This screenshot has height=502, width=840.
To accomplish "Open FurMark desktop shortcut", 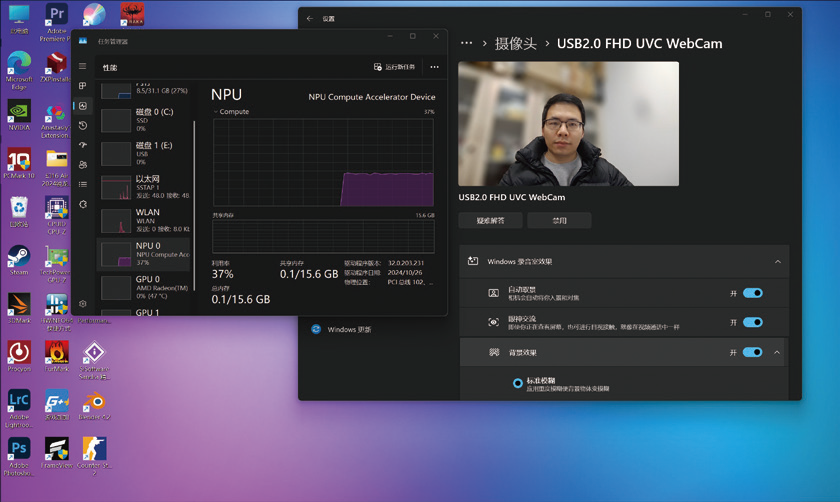I will (x=56, y=356).
